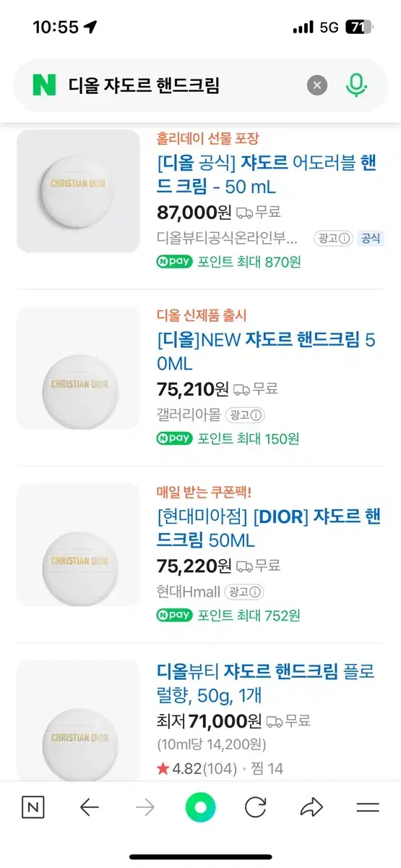This screenshot has height=868, width=401.
Task: Start voice search with the microphone icon
Action: tap(355, 85)
